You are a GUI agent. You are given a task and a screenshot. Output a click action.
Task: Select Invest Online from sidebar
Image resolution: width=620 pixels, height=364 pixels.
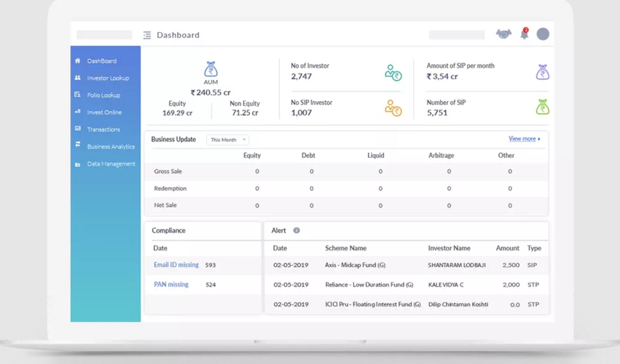[104, 112]
